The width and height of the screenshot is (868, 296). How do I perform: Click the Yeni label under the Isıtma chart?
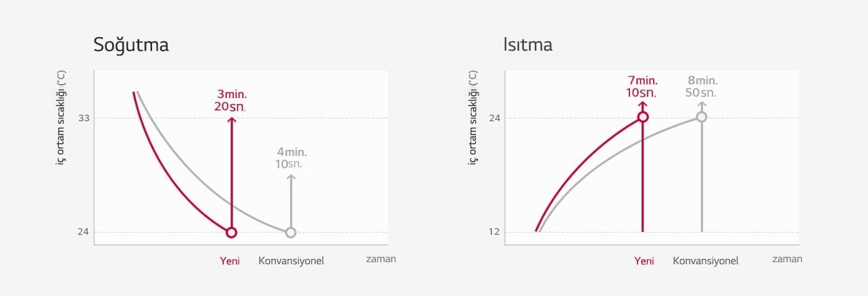pyautogui.click(x=644, y=261)
